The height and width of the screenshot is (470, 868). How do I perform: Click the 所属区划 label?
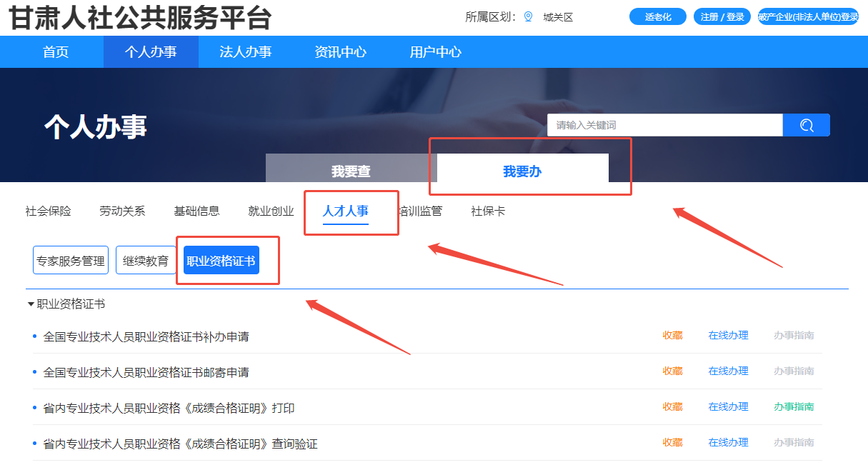[490, 17]
